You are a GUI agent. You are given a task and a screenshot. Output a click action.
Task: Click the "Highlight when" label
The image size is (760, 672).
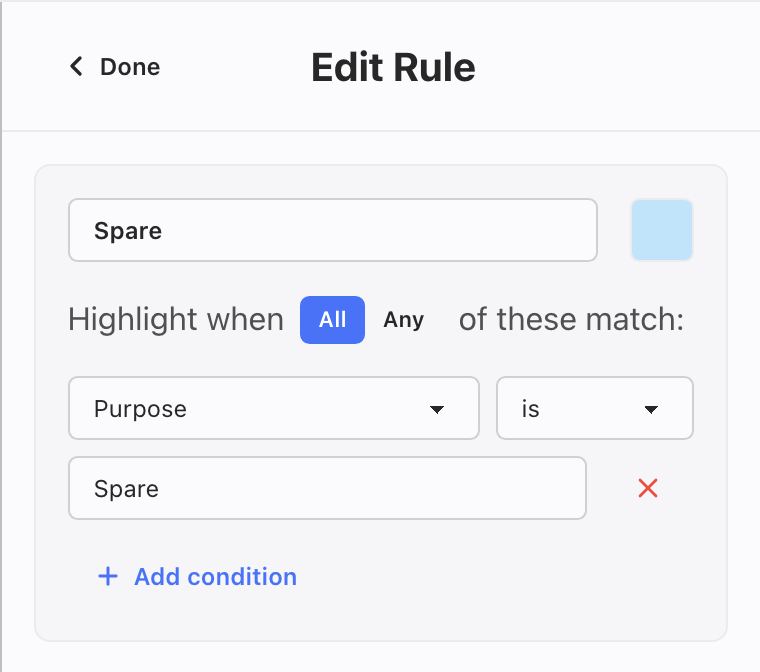coord(176,320)
